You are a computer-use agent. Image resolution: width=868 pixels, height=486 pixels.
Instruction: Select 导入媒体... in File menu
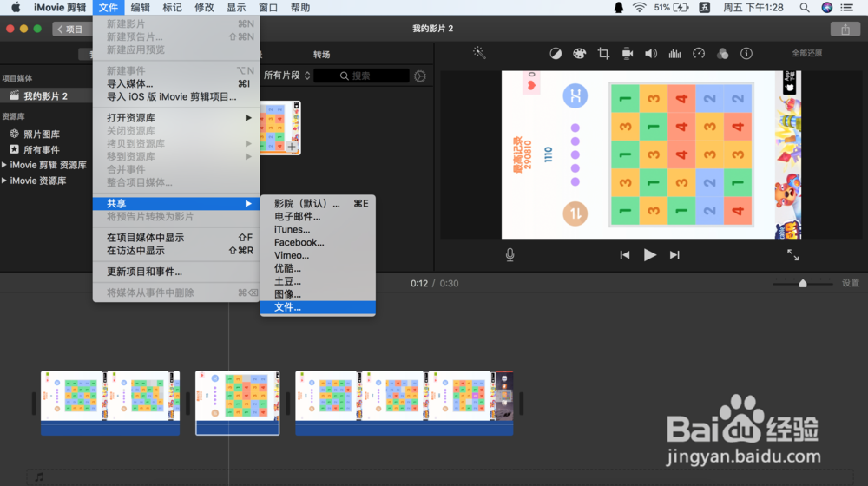[x=176, y=83]
